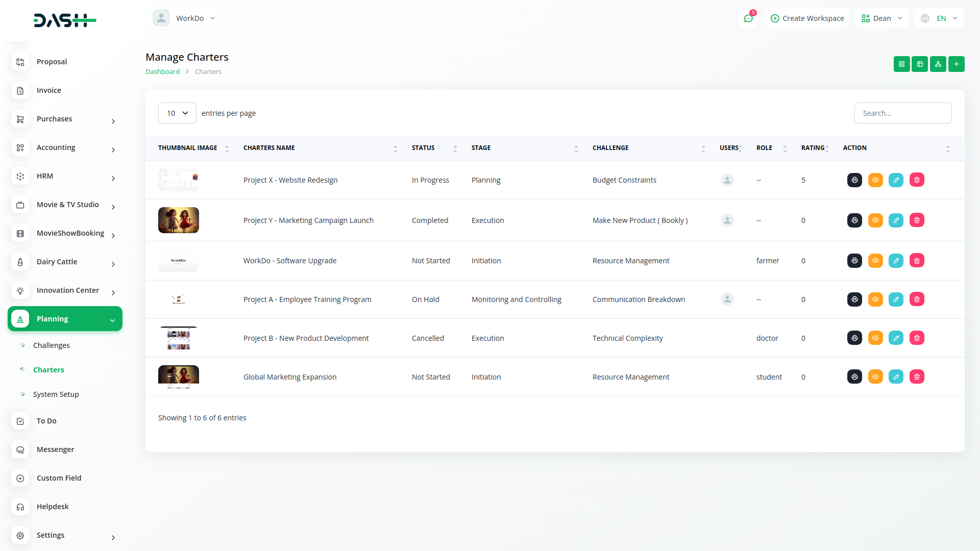This screenshot has width=980, height=551.
Task: Go to System Setup in Planning menu
Action: [56, 394]
